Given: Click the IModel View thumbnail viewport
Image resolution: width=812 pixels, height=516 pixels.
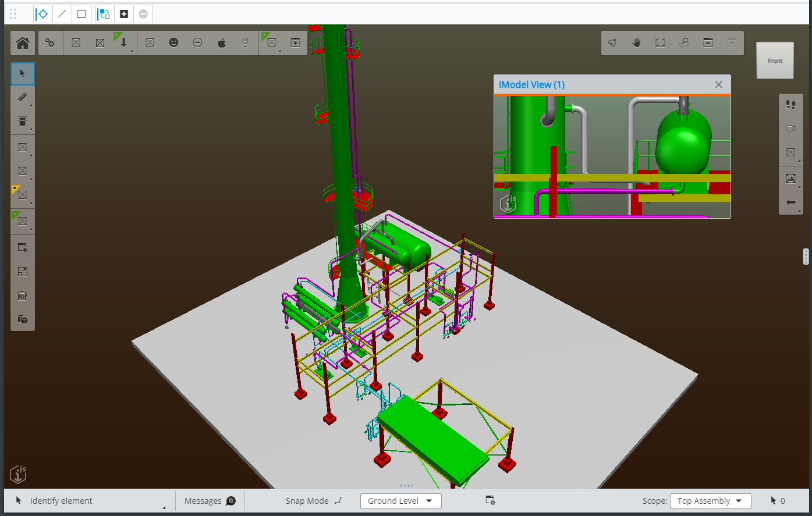Looking at the screenshot, I should pos(612,157).
